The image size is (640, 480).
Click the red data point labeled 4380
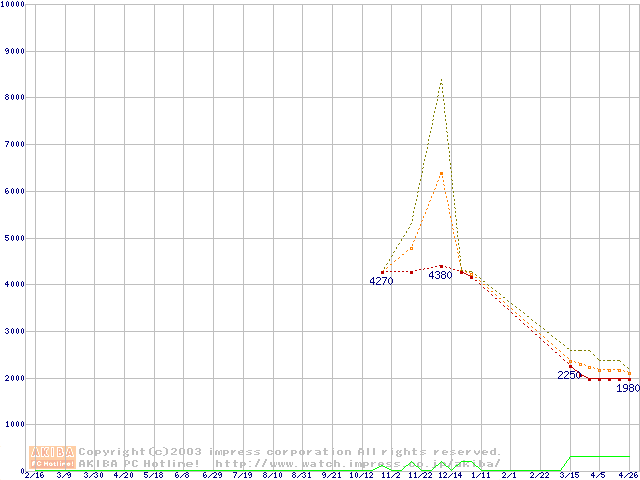tap(441, 267)
